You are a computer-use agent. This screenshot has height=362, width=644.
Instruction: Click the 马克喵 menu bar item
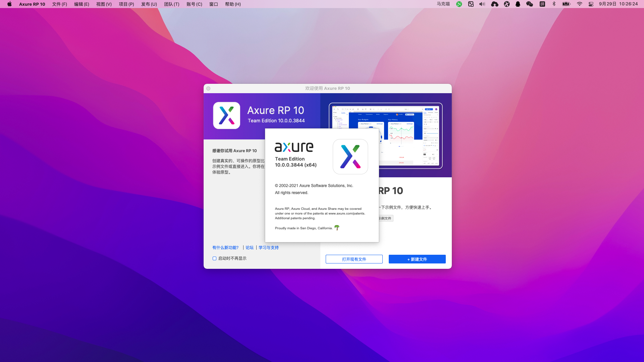coord(443,4)
